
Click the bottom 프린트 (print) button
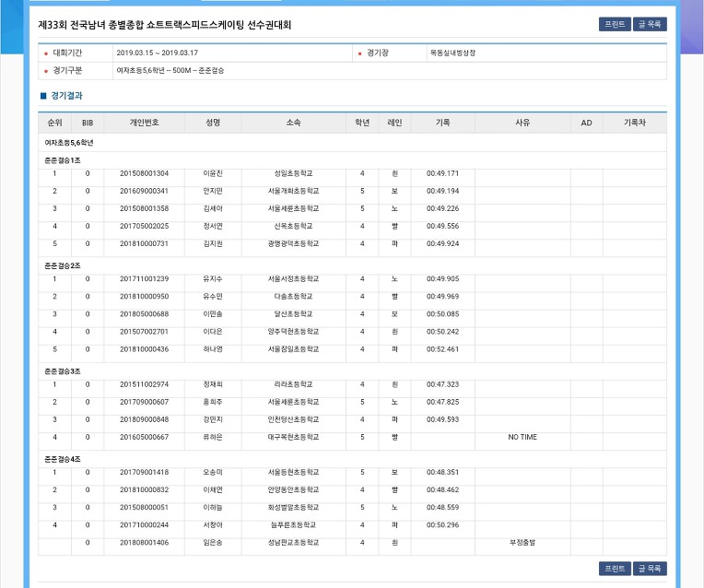615,569
